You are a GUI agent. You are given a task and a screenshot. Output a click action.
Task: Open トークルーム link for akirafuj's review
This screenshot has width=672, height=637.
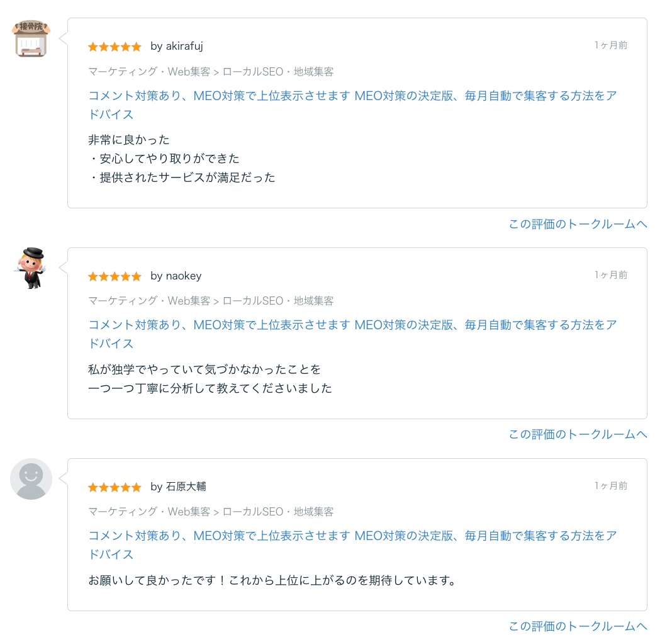577,224
